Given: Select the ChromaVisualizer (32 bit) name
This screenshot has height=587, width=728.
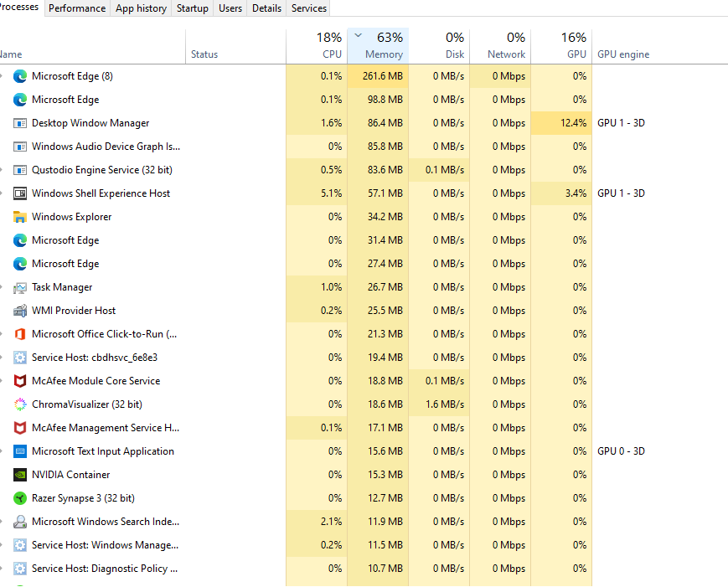Looking at the screenshot, I should point(87,404).
